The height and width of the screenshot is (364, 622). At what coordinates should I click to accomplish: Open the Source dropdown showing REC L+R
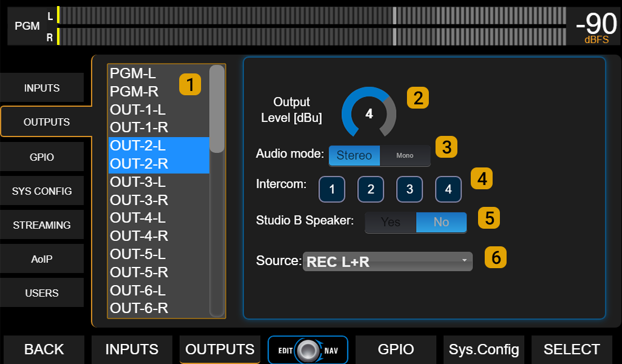click(387, 261)
